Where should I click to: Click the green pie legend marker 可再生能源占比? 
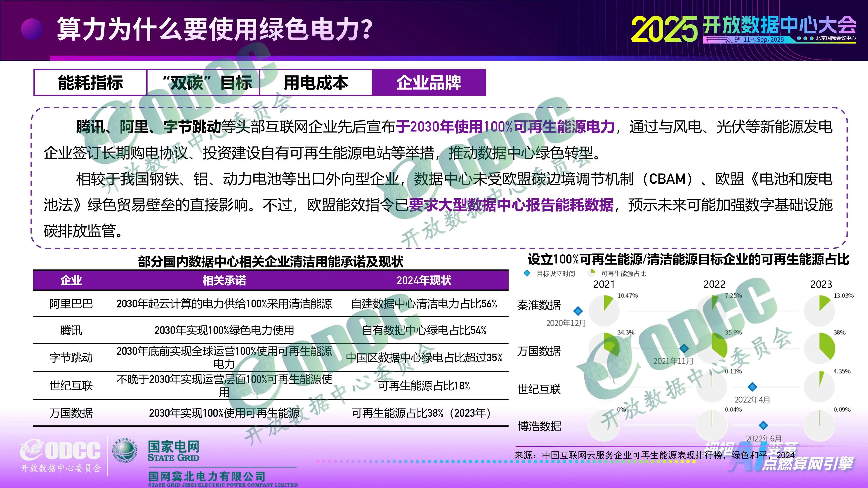coord(591,273)
